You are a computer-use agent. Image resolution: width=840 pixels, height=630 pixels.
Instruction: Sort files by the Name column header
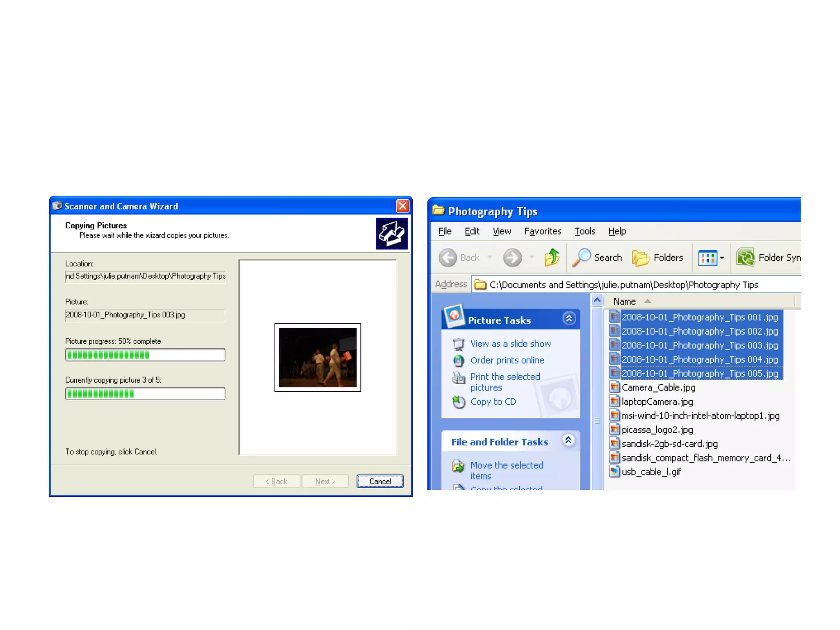pos(624,301)
